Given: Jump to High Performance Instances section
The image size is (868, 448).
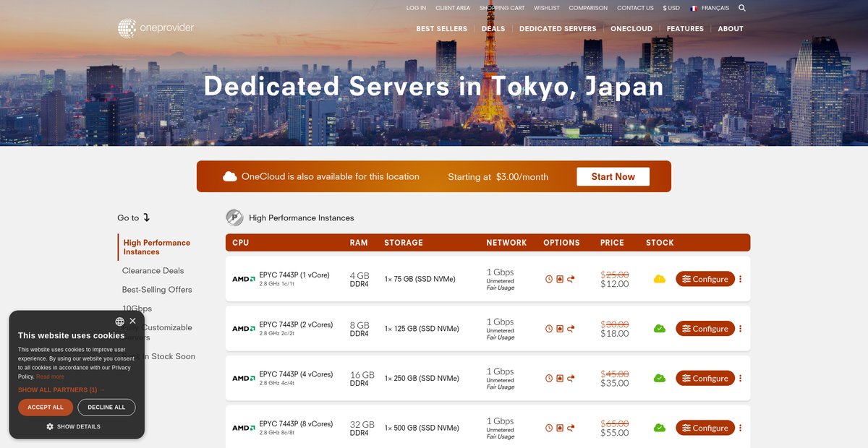Looking at the screenshot, I should [156, 247].
